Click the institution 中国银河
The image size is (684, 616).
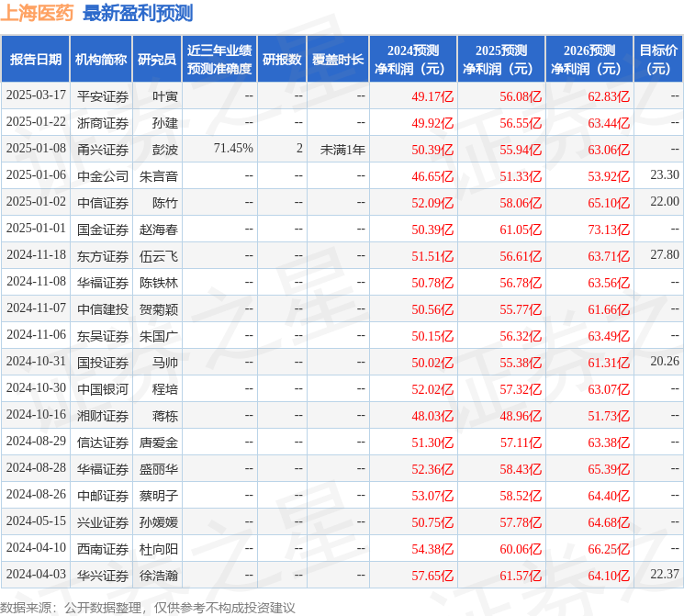[103, 389]
